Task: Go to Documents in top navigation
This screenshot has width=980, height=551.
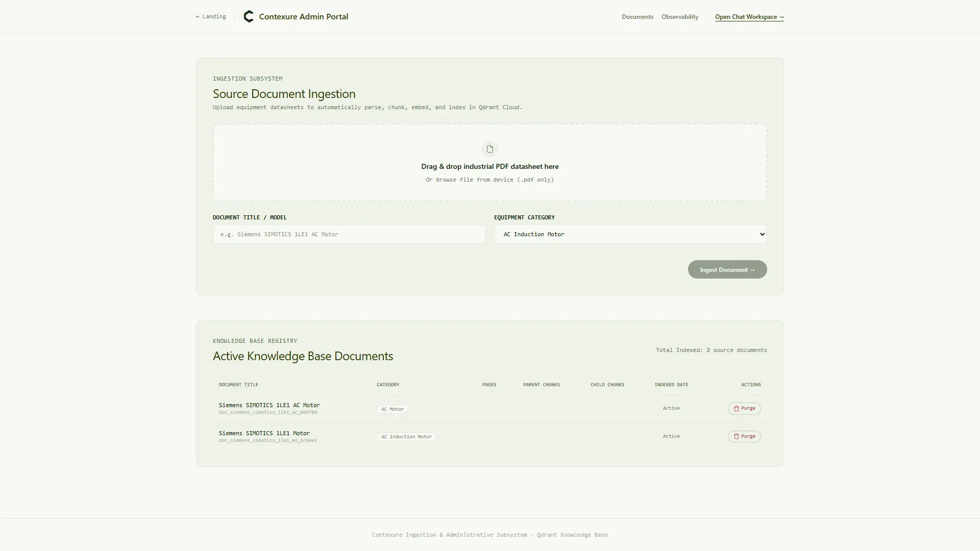Action: [x=638, y=17]
